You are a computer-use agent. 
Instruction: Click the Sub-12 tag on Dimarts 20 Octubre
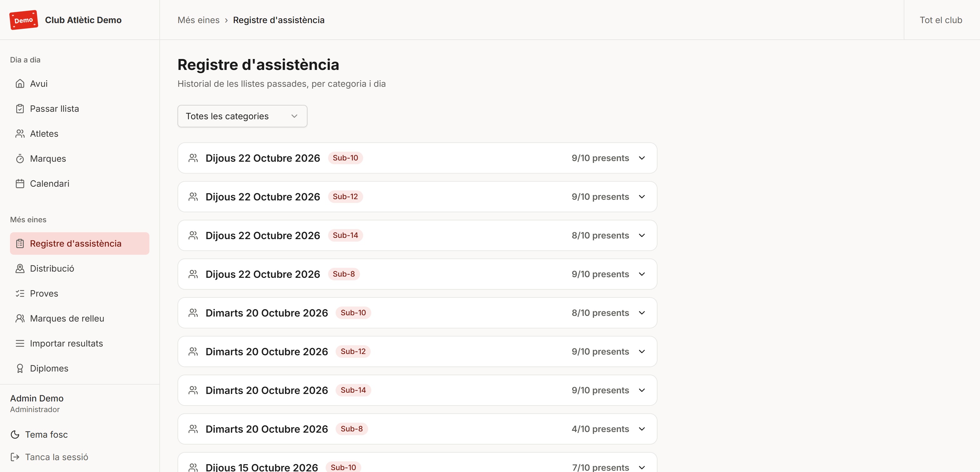pos(353,352)
